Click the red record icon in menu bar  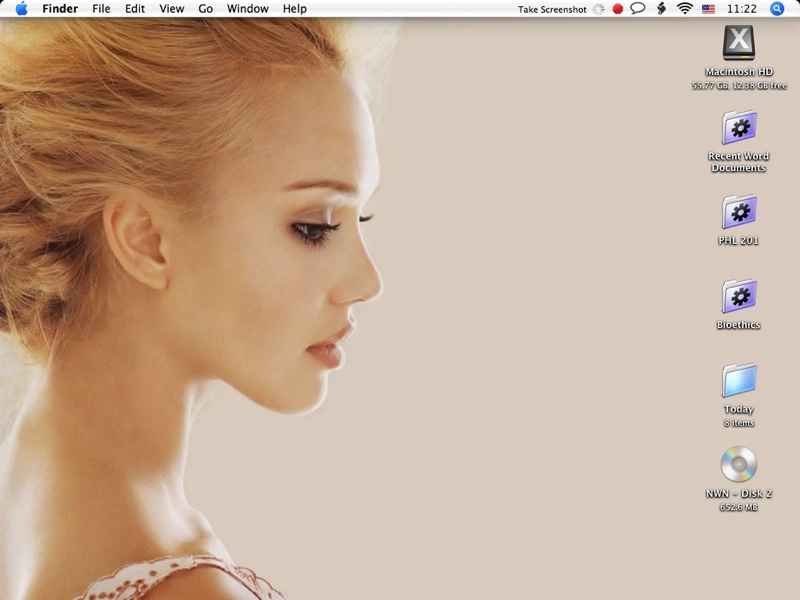[618, 9]
